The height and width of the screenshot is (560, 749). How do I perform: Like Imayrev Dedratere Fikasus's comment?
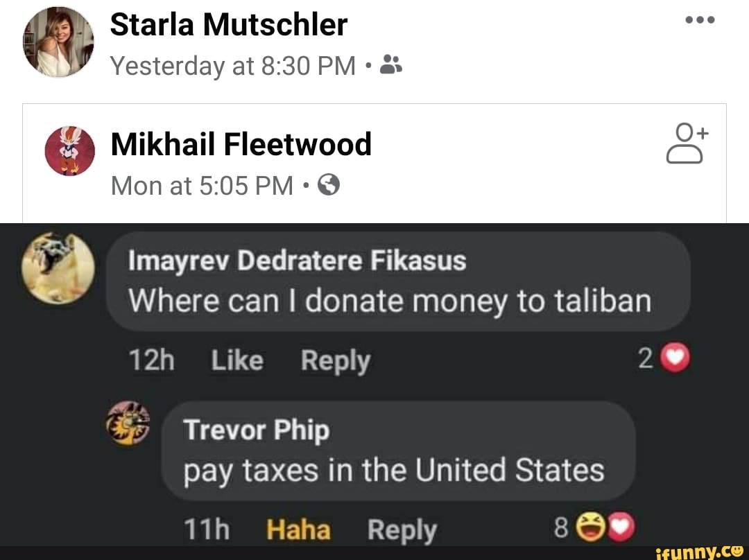[236, 360]
